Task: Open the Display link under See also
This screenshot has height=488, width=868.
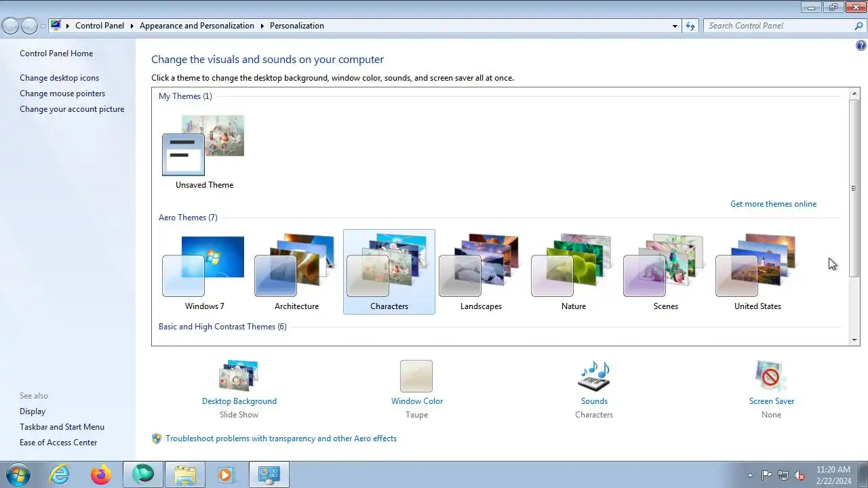Action: 33,411
